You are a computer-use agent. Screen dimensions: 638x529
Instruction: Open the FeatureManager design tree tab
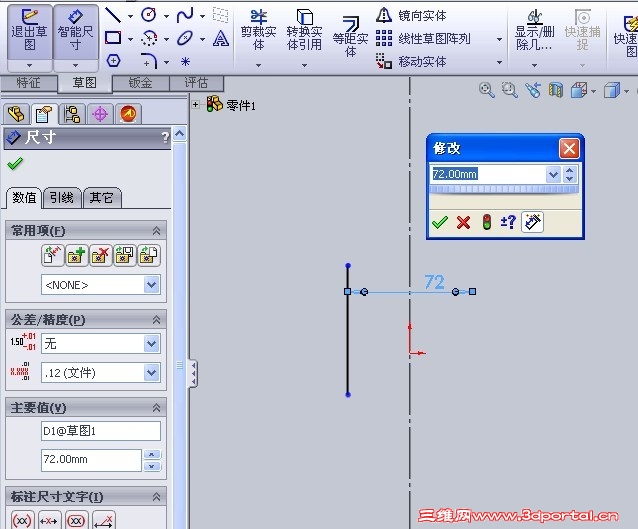(x=16, y=114)
